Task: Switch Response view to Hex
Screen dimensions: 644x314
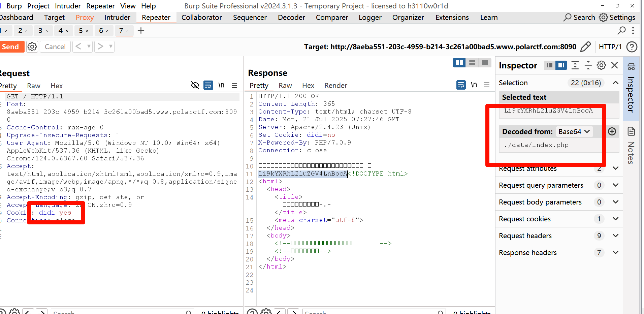Action: point(308,85)
